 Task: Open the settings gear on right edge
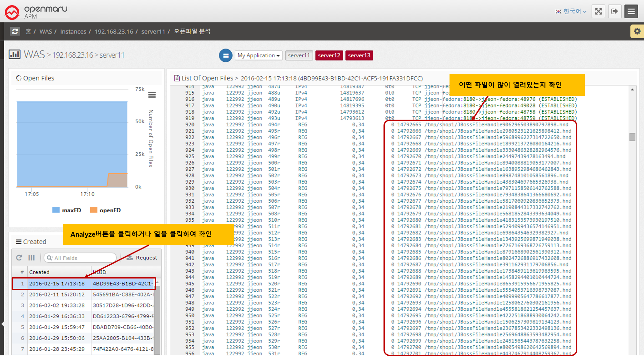click(637, 31)
